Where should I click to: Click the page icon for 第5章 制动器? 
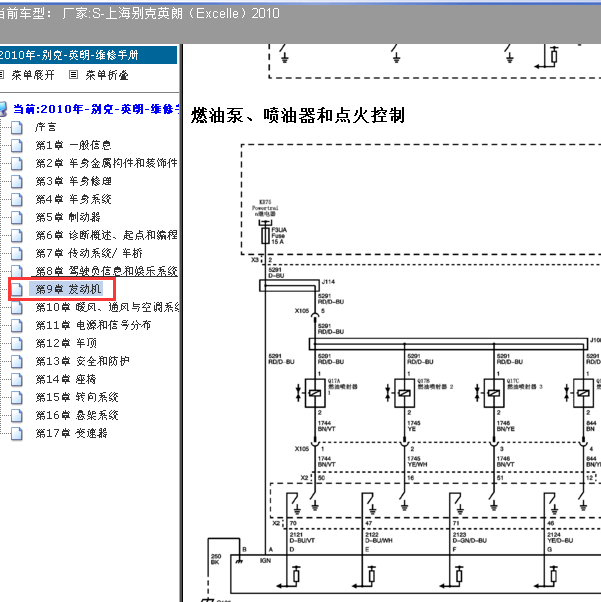pyautogui.click(x=17, y=217)
